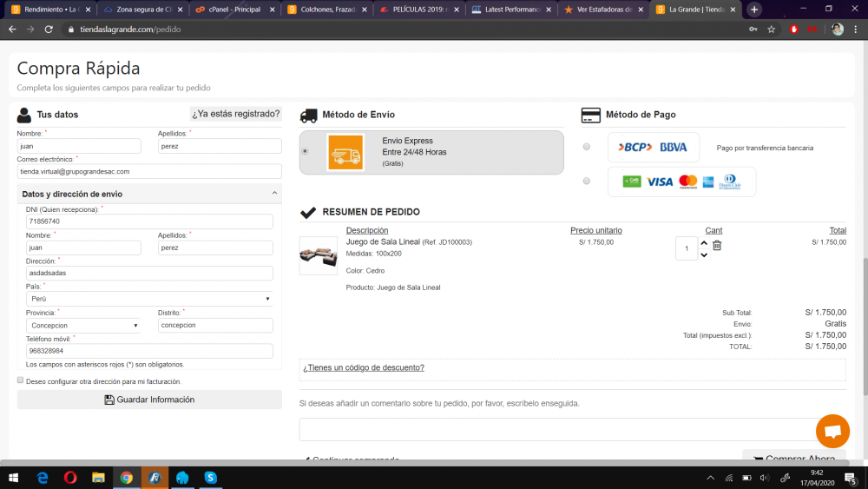Click the order comment text box
868x489 pixels.
pos(572,429)
